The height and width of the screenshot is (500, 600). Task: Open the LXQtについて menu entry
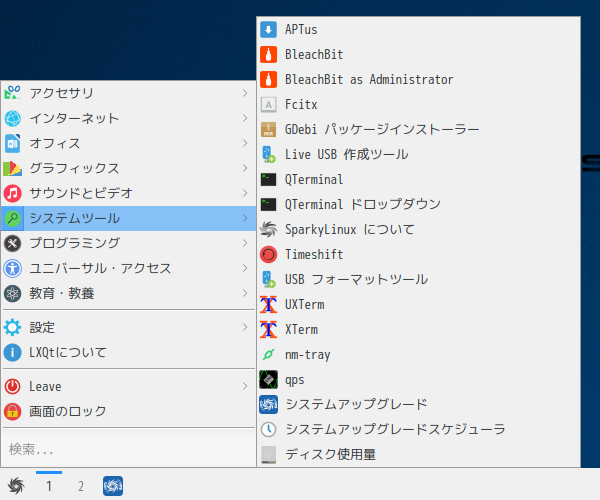128,352
